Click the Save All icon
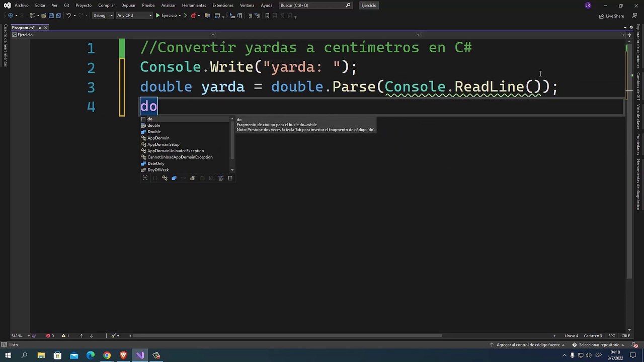 pyautogui.click(x=58, y=16)
